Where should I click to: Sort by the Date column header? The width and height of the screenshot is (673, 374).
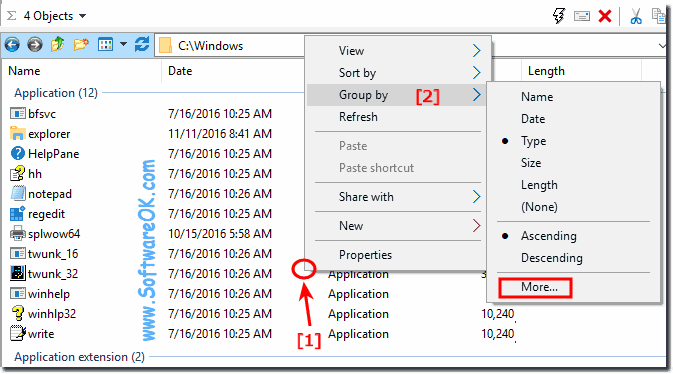(180, 71)
